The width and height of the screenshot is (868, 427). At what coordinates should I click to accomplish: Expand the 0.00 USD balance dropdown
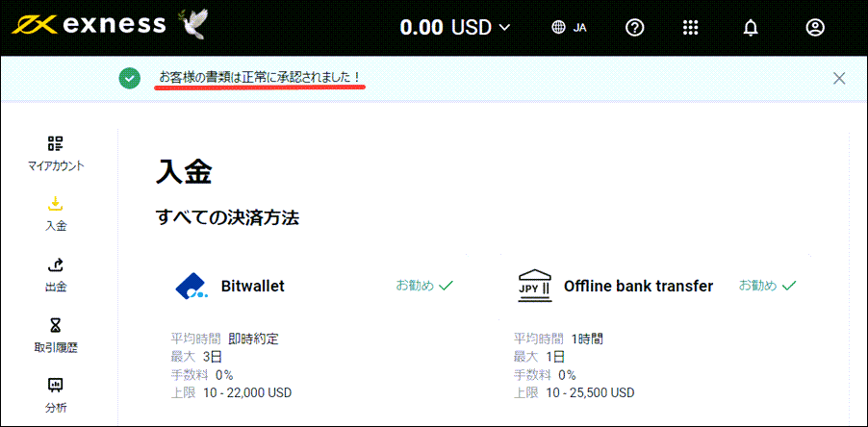pos(455,28)
